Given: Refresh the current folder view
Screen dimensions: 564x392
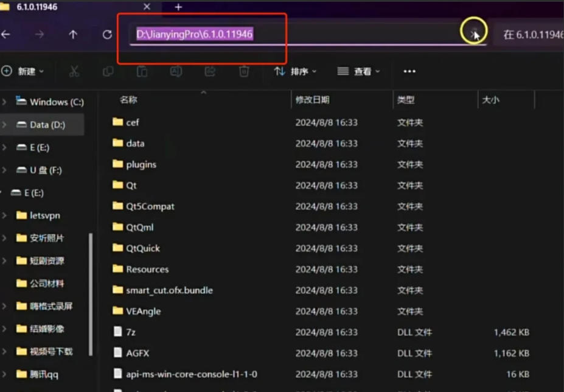Looking at the screenshot, I should coord(107,35).
